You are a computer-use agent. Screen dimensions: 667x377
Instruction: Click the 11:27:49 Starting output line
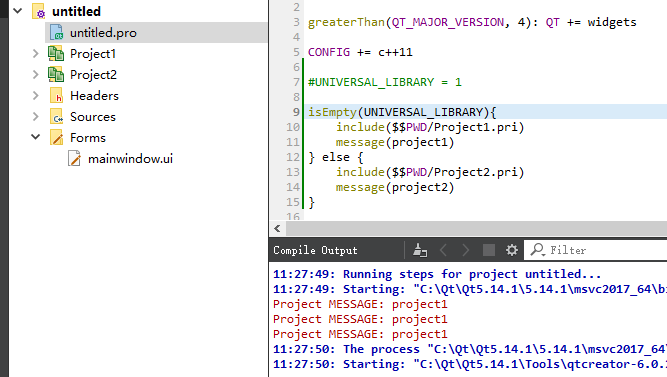(x=470, y=289)
